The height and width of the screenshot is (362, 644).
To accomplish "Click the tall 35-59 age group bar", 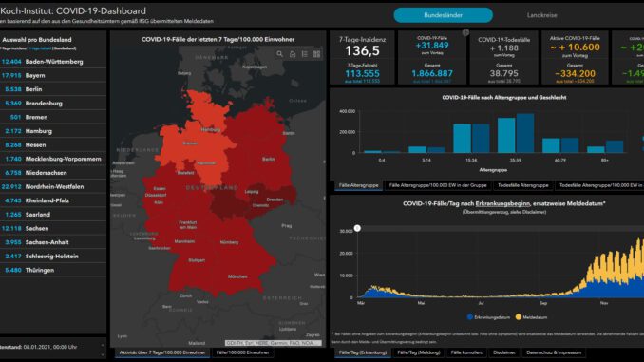I will [525, 133].
